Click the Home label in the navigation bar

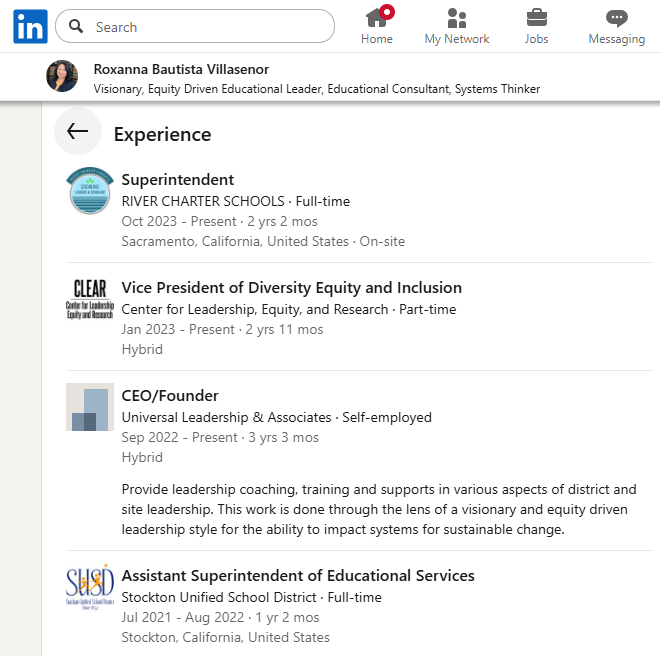(x=377, y=39)
